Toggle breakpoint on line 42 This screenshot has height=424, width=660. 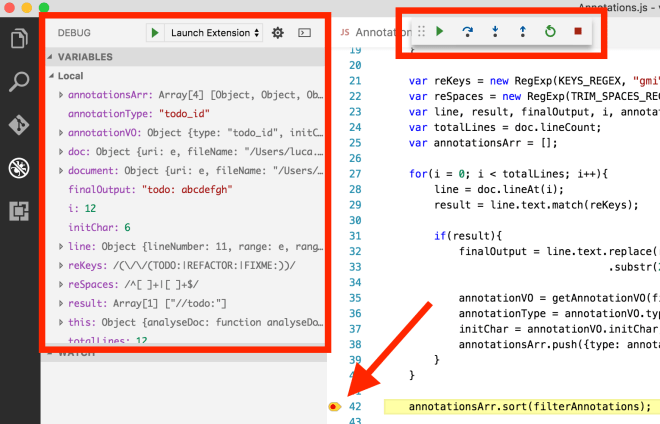click(x=334, y=407)
